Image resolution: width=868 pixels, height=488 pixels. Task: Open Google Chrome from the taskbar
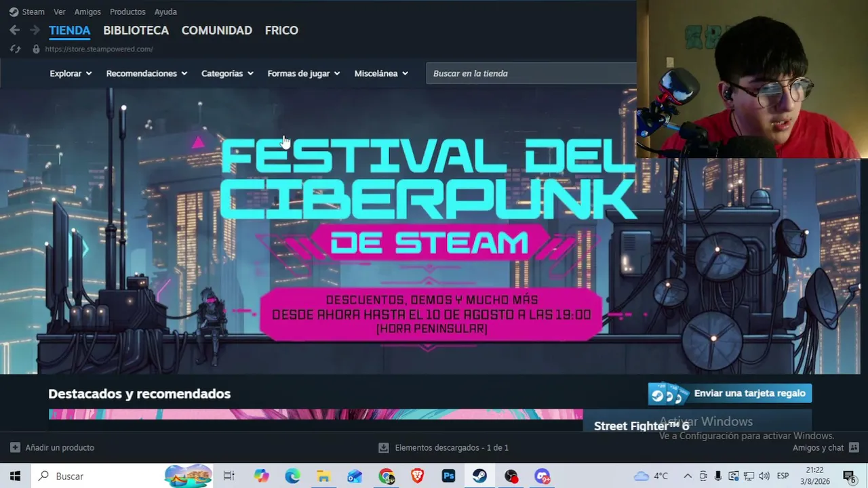[387, 476]
